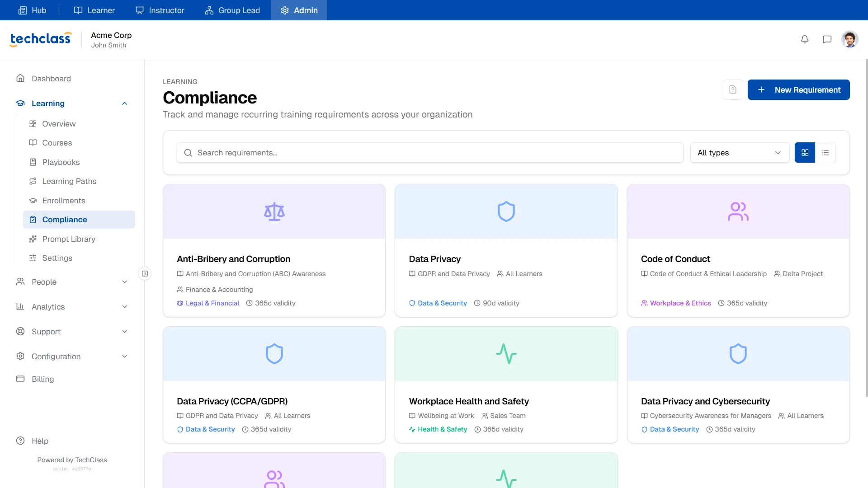Click the help document icon beside New Requirement

[x=733, y=89]
